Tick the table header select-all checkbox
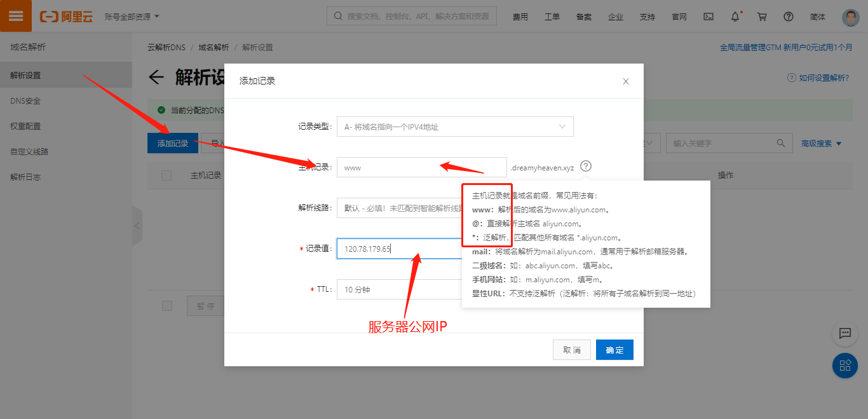This screenshot has height=419, width=868. tap(166, 175)
